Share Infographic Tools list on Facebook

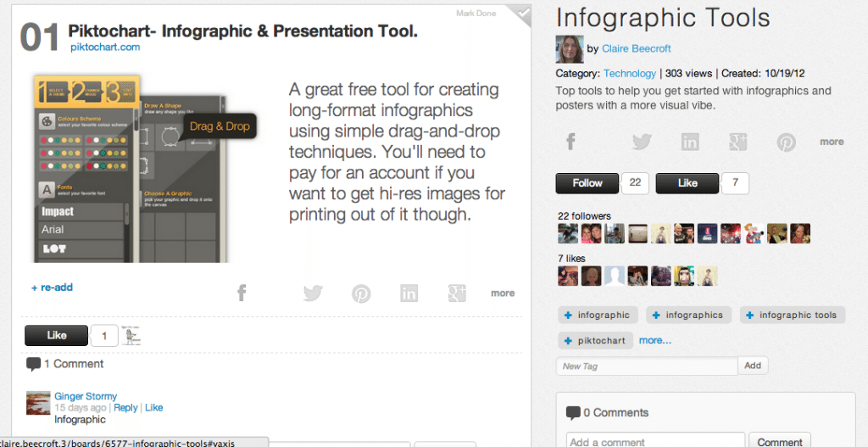(570, 142)
